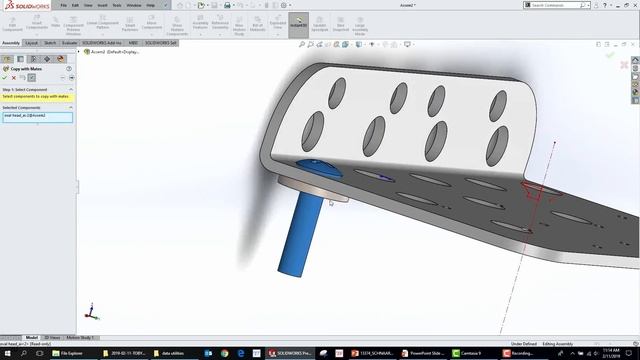This screenshot has height=360, width=640.
Task: Click Smart Fasteners tool
Action: 130,24
